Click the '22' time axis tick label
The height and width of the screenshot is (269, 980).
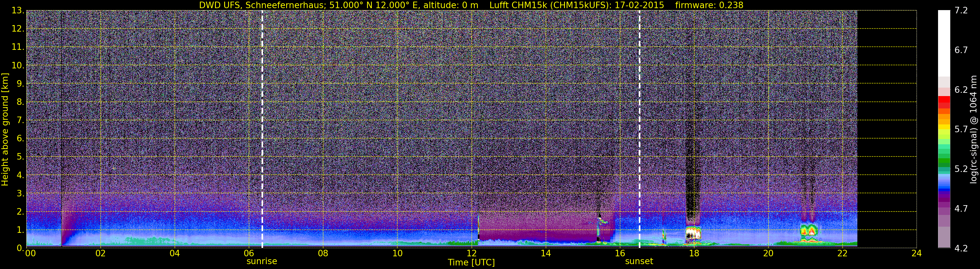[x=842, y=253]
